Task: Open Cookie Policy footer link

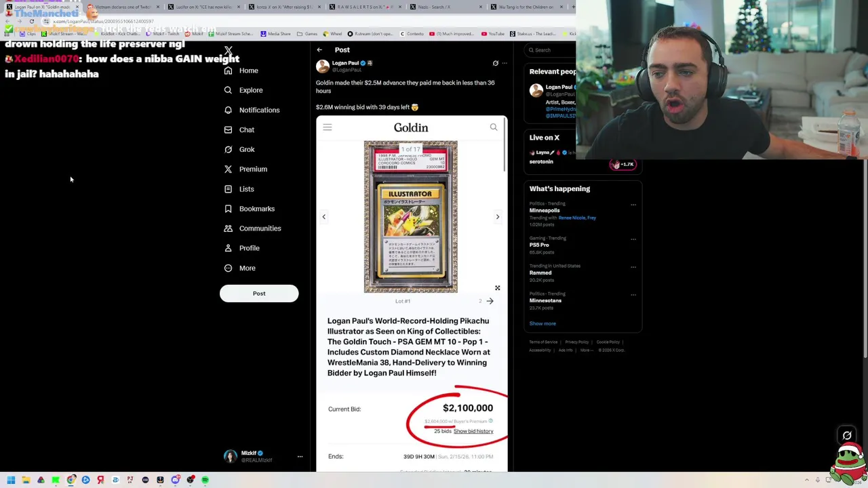Action: click(x=608, y=342)
